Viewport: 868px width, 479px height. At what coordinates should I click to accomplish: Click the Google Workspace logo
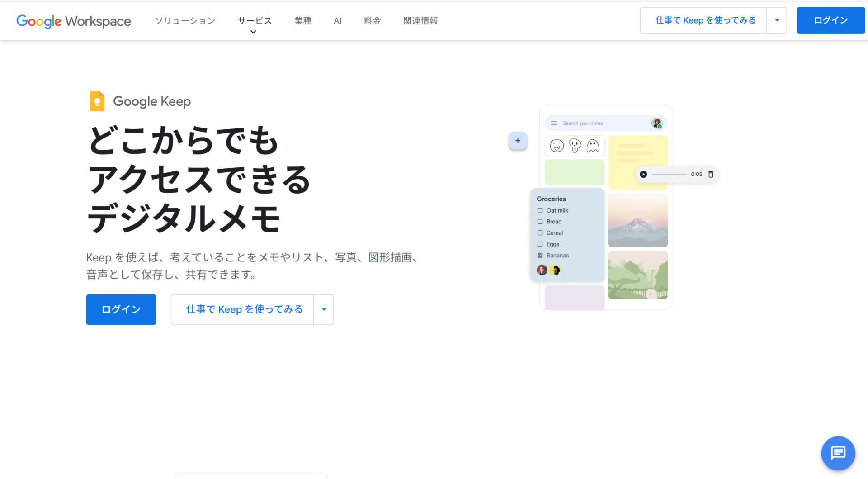pyautogui.click(x=73, y=21)
